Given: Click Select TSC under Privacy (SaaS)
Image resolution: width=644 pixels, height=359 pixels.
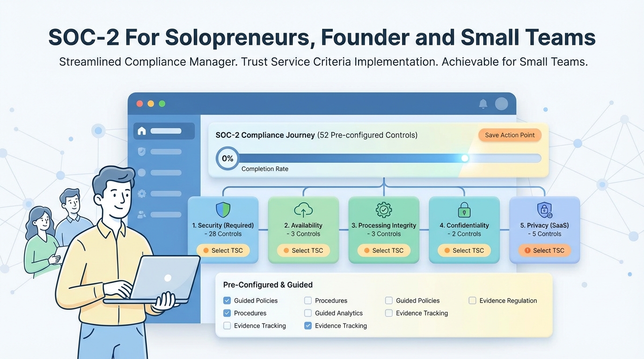Looking at the screenshot, I should [x=544, y=251].
